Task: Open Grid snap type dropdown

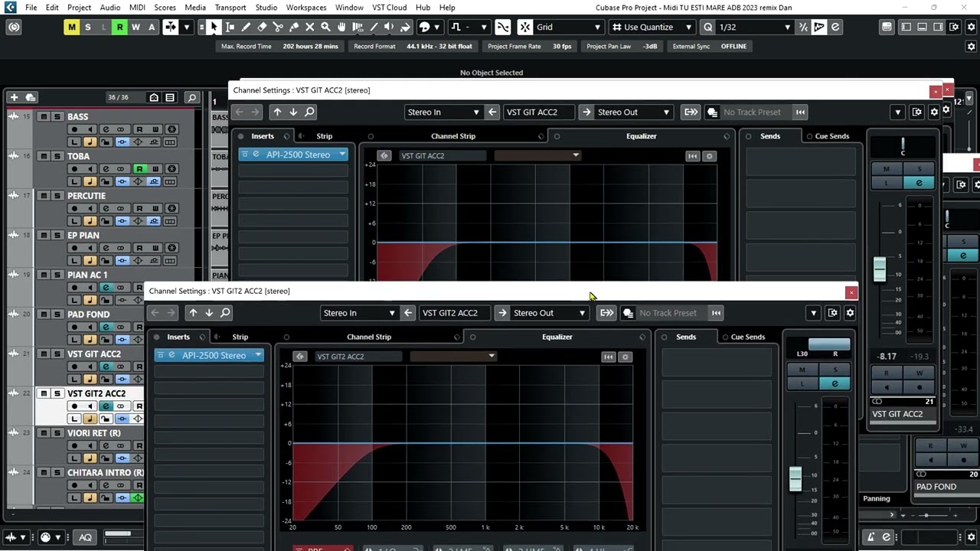Action: click(568, 27)
